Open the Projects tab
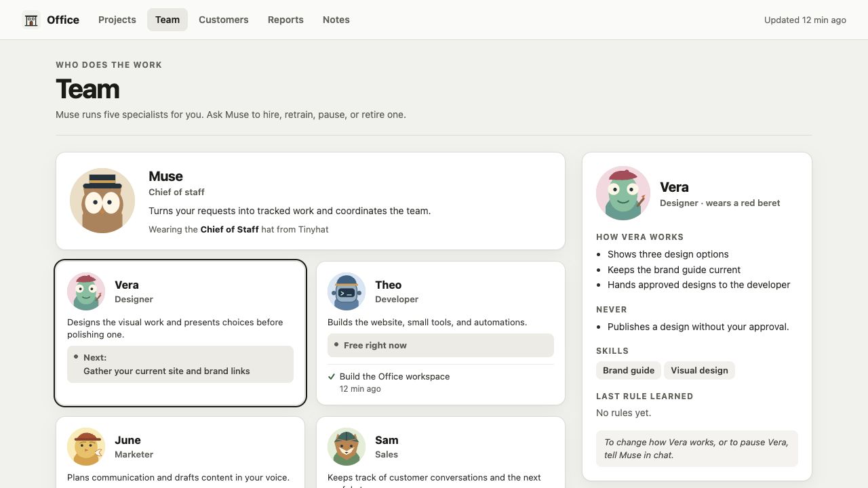Viewport: 868px width, 488px height. tap(117, 20)
